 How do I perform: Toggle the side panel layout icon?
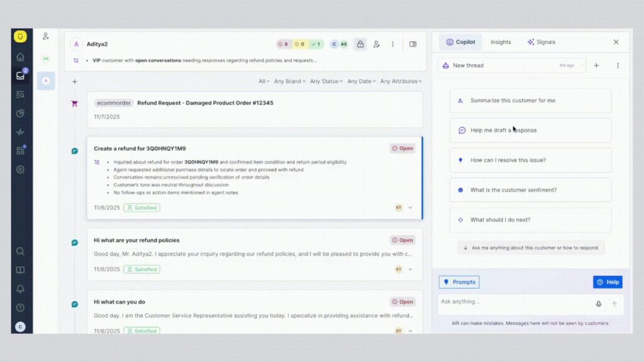click(x=413, y=44)
